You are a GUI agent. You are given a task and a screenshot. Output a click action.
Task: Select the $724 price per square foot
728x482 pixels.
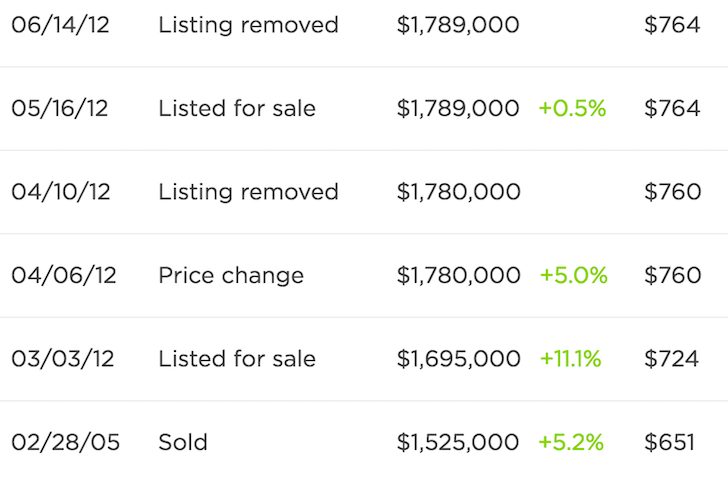671,359
